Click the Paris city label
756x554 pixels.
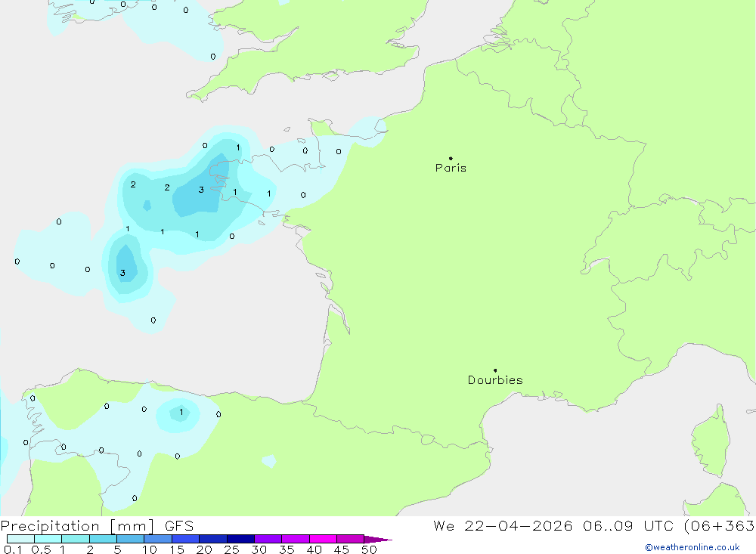[x=451, y=168]
